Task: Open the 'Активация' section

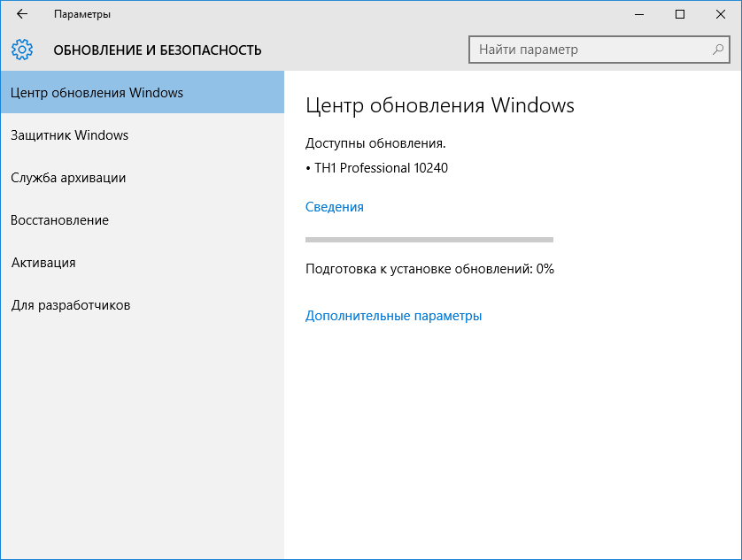Action: [143, 263]
